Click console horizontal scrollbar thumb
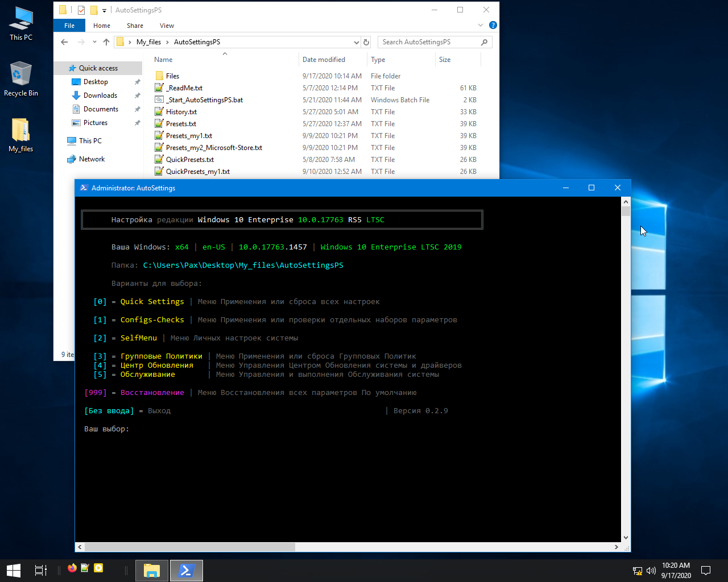This screenshot has width=728, height=582. pos(190,547)
